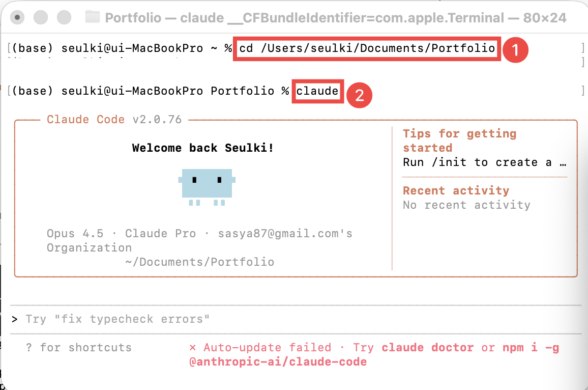The width and height of the screenshot is (588, 390).
Task: Close the Terminal window
Action: (18, 17)
